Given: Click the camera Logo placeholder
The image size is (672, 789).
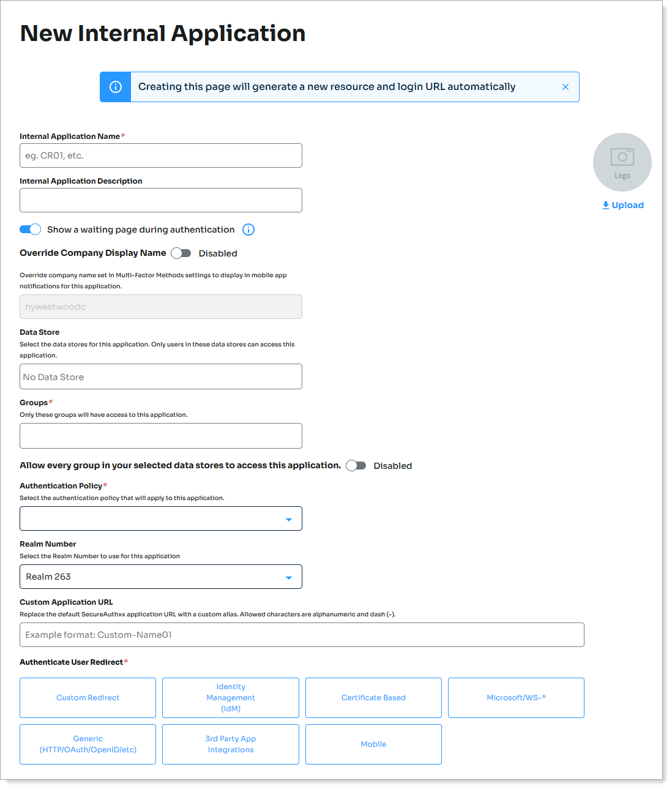Looking at the screenshot, I should pos(622,162).
